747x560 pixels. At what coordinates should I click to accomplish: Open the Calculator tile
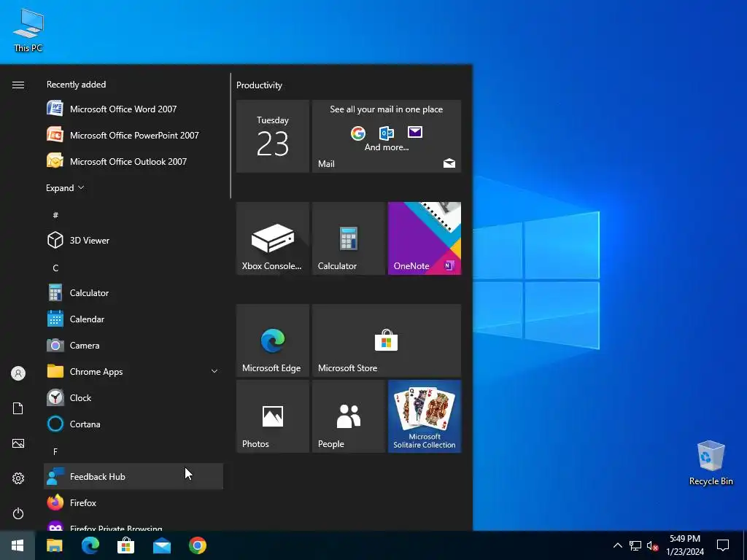pos(348,238)
